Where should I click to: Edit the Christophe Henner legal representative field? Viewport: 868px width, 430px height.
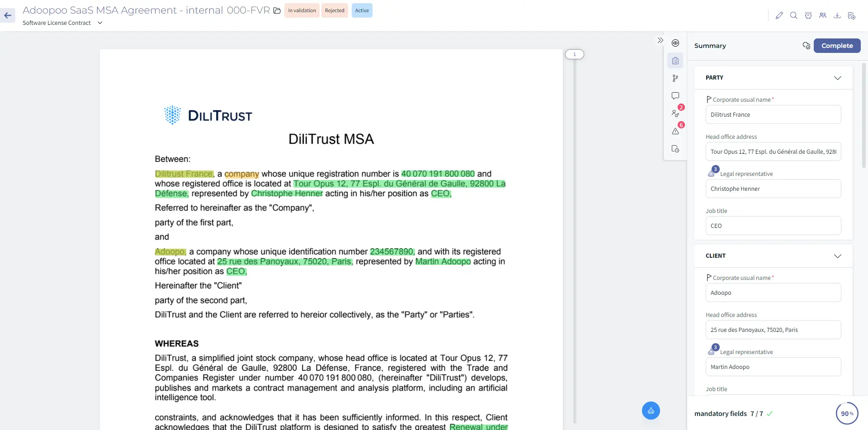[x=773, y=189]
